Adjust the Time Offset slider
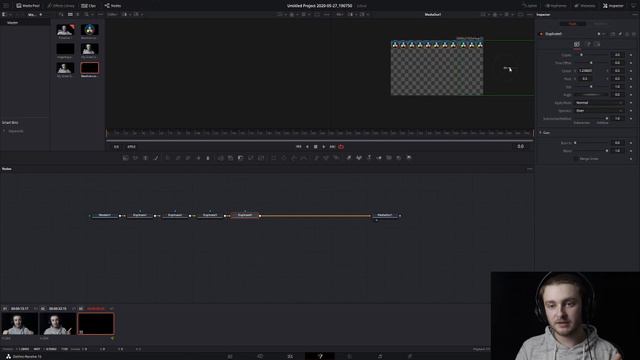 pos(592,63)
